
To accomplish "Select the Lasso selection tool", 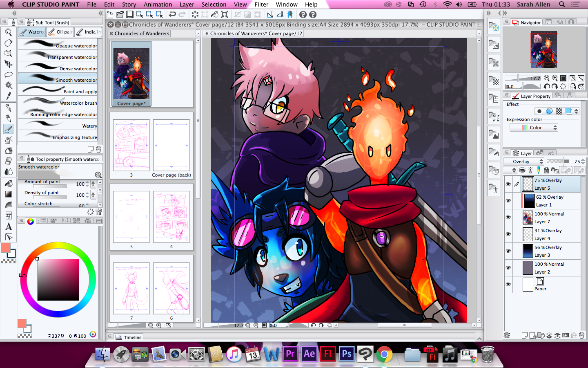I will coord(8,75).
